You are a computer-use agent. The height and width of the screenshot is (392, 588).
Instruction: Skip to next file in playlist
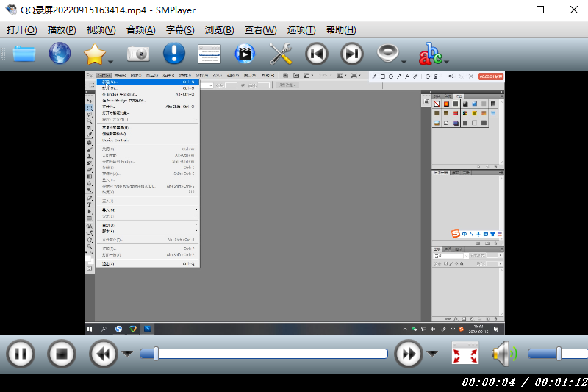(x=353, y=54)
